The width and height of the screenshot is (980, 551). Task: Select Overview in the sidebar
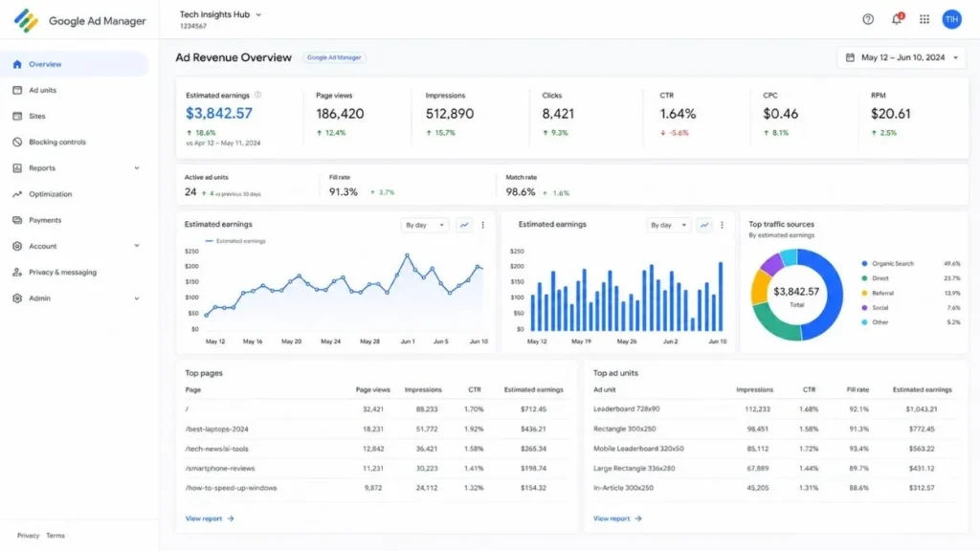tap(75, 64)
